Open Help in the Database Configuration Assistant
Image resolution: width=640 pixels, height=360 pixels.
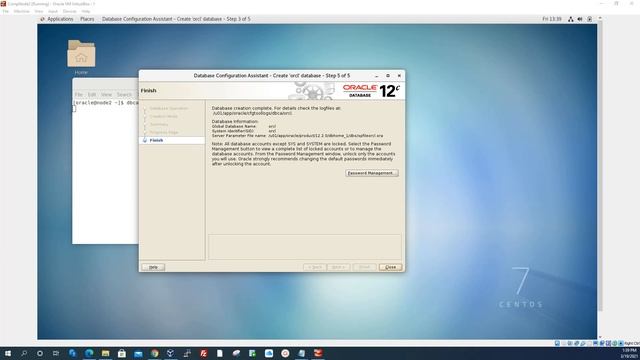153,267
